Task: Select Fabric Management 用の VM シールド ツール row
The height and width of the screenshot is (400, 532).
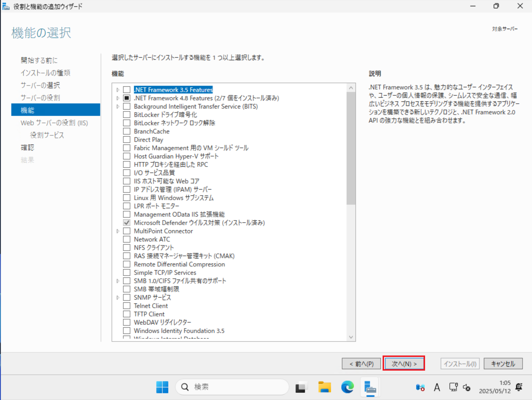Action: click(191, 148)
